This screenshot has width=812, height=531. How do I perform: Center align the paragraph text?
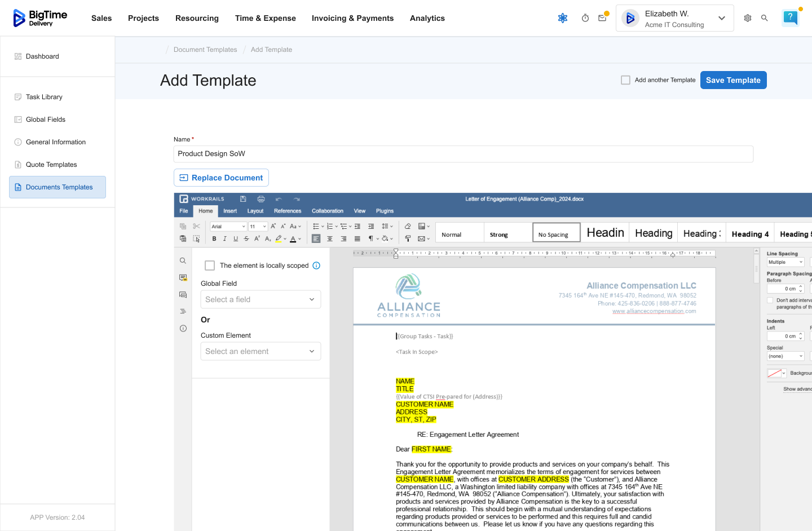point(330,239)
